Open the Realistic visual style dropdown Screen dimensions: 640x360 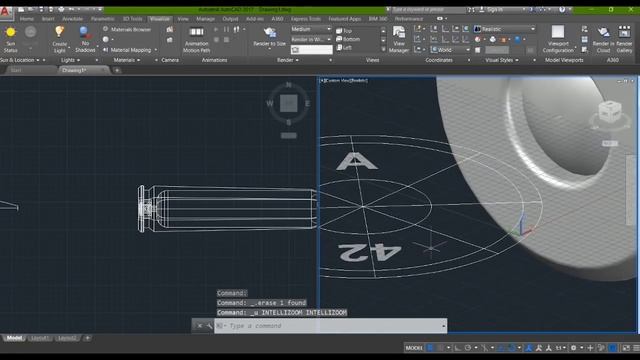(x=504, y=29)
